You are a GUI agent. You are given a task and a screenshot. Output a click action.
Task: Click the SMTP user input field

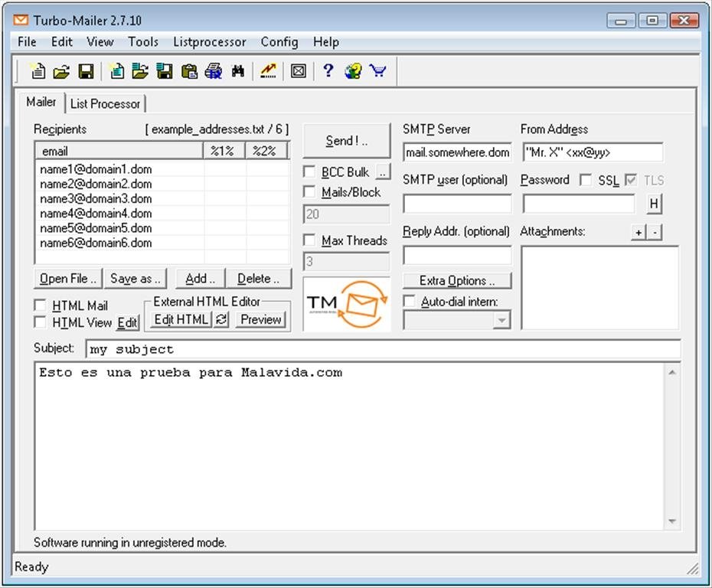point(457,204)
